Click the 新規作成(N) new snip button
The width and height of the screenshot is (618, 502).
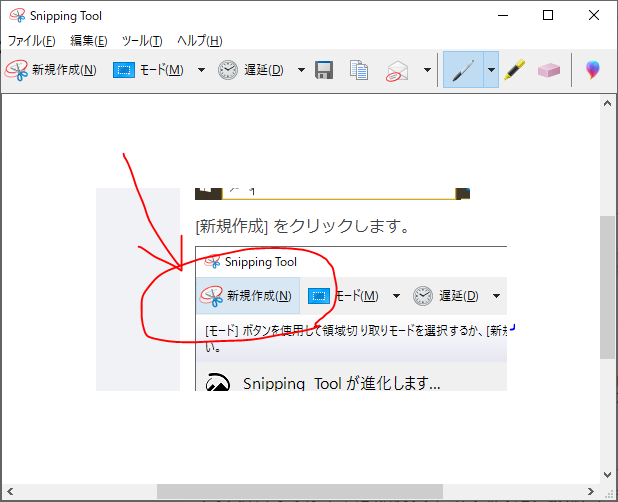pyautogui.click(x=51, y=70)
